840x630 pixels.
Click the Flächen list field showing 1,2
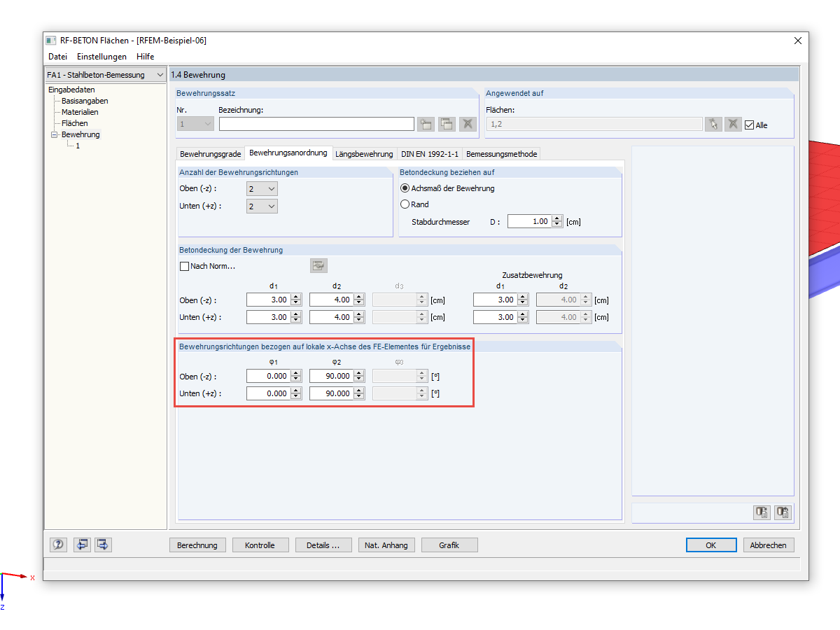[x=594, y=124]
